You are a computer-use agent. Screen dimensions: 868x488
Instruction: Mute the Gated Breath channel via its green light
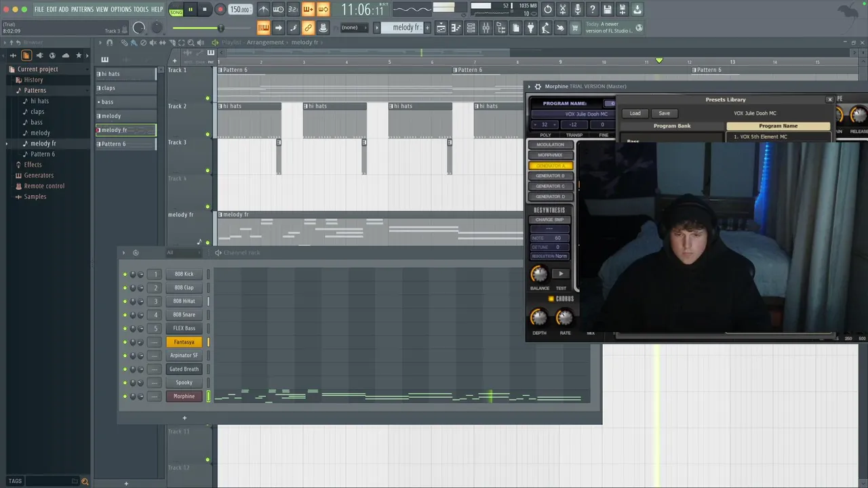coord(125,369)
